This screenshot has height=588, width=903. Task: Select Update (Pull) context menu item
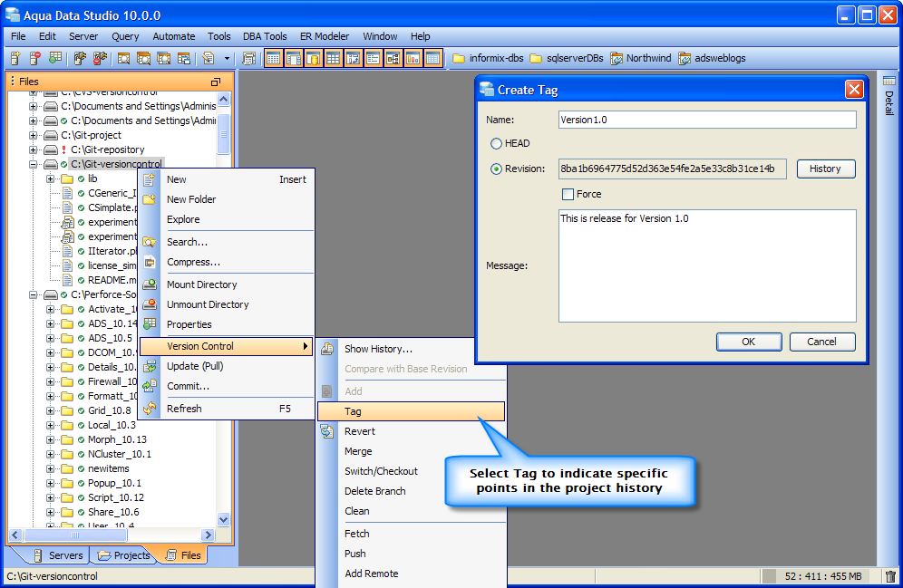tap(227, 366)
